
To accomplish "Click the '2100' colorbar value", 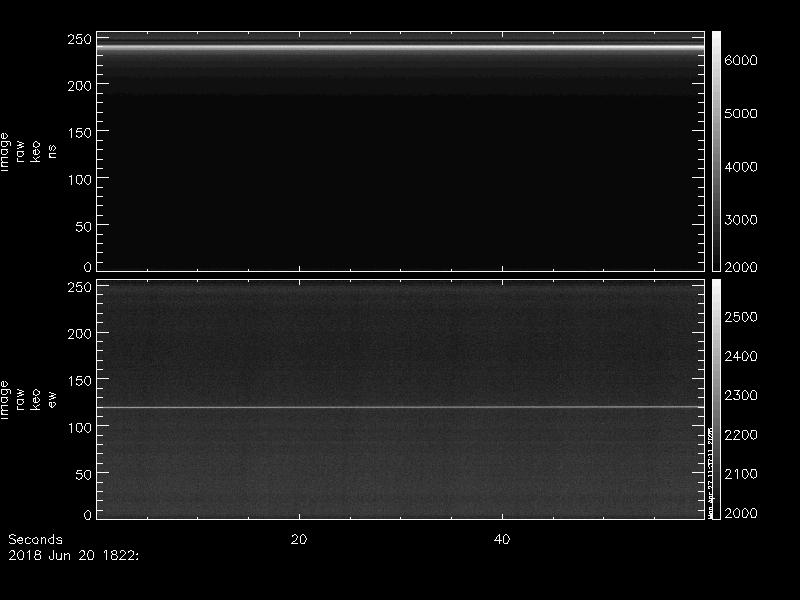I will point(741,474).
